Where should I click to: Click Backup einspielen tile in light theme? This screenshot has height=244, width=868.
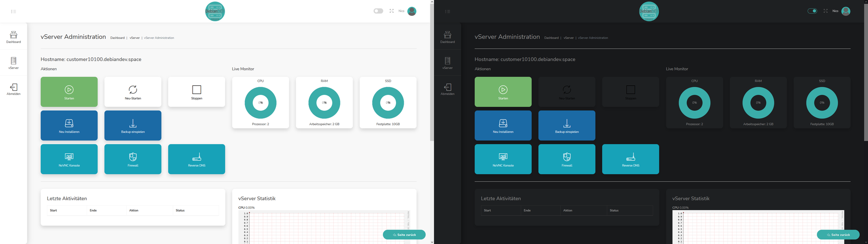pos(133,125)
